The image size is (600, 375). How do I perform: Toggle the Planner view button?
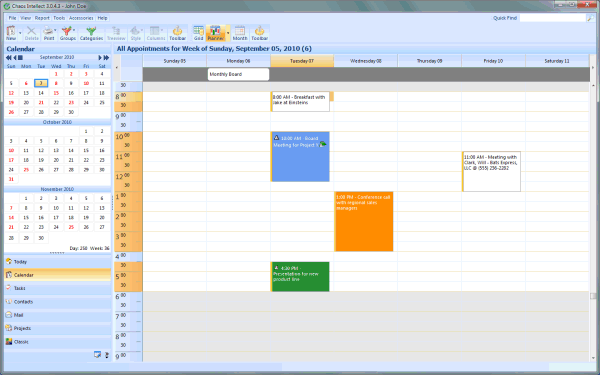[x=215, y=33]
